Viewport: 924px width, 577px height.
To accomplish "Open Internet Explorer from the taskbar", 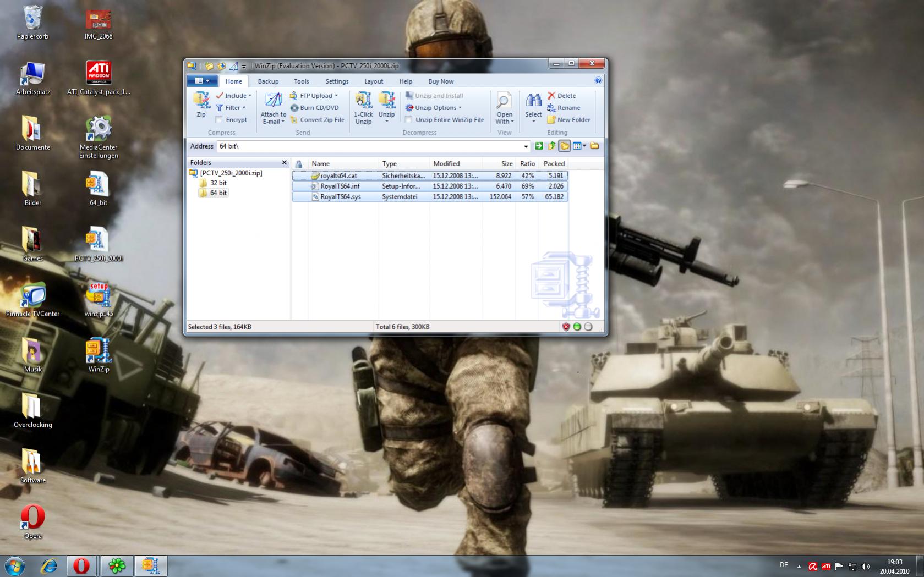I will [49, 566].
